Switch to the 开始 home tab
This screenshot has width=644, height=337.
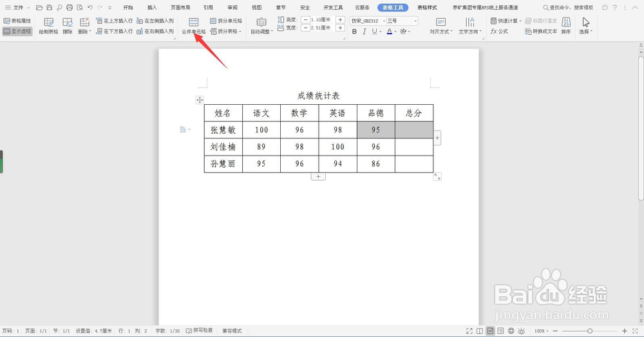[128, 7]
